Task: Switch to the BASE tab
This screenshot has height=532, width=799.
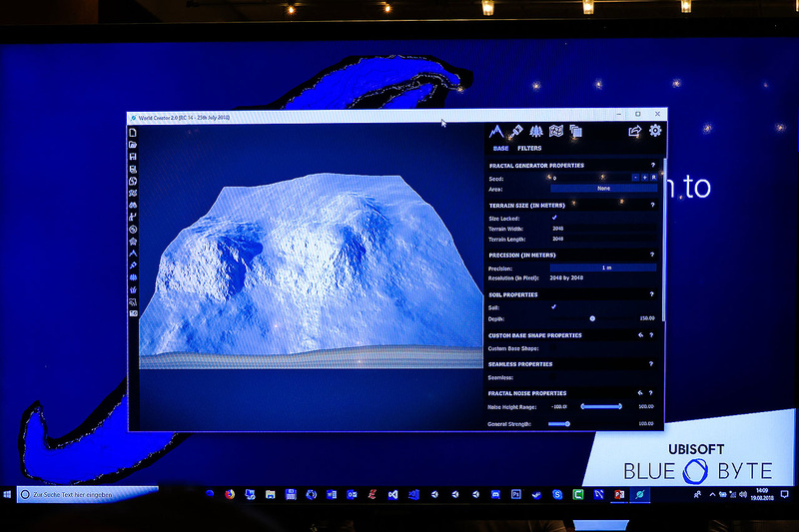Action: (x=501, y=148)
